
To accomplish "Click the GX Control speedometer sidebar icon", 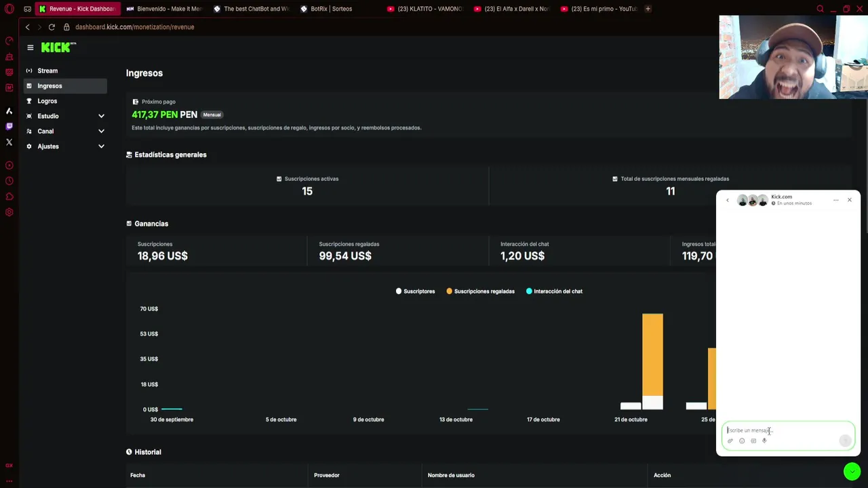I will (9, 41).
